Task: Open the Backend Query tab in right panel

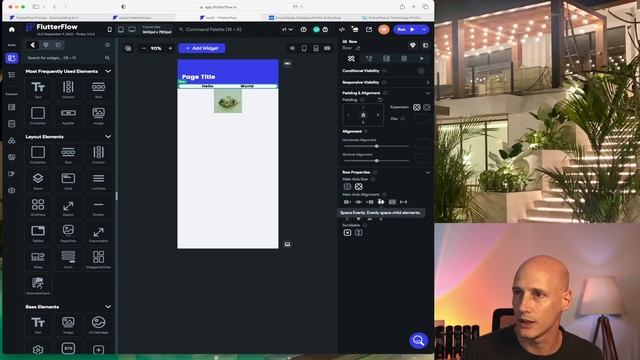Action: click(x=387, y=58)
